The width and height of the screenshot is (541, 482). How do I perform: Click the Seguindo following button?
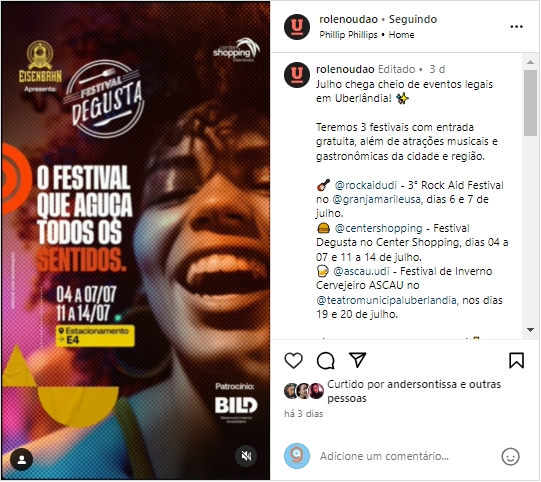click(x=413, y=19)
